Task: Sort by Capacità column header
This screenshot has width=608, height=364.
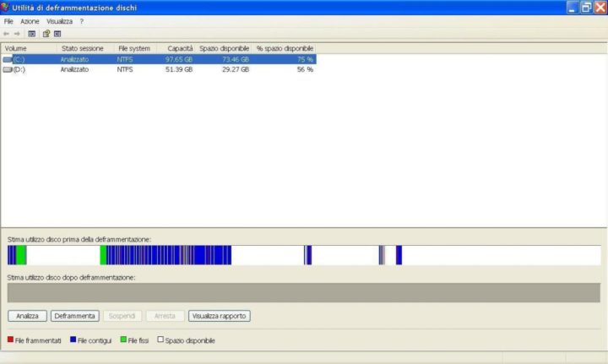Action: (x=176, y=48)
